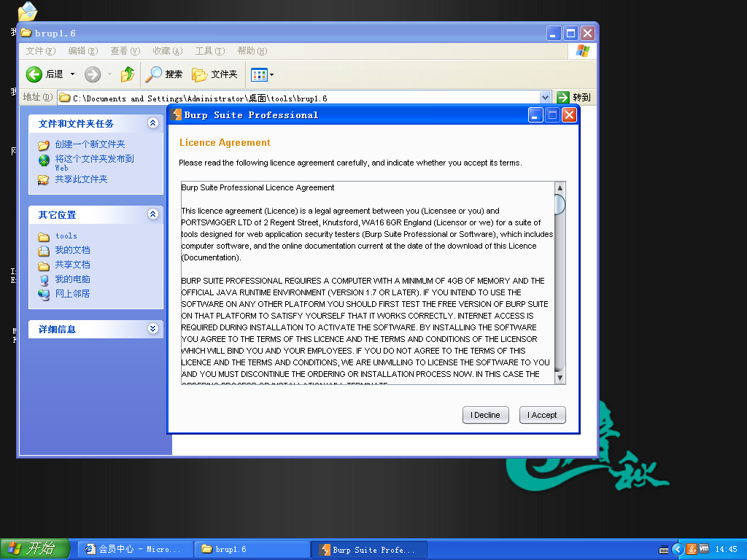This screenshot has width=747, height=560.
Task: Click the scroll down arrow of licence text
Action: click(x=560, y=378)
